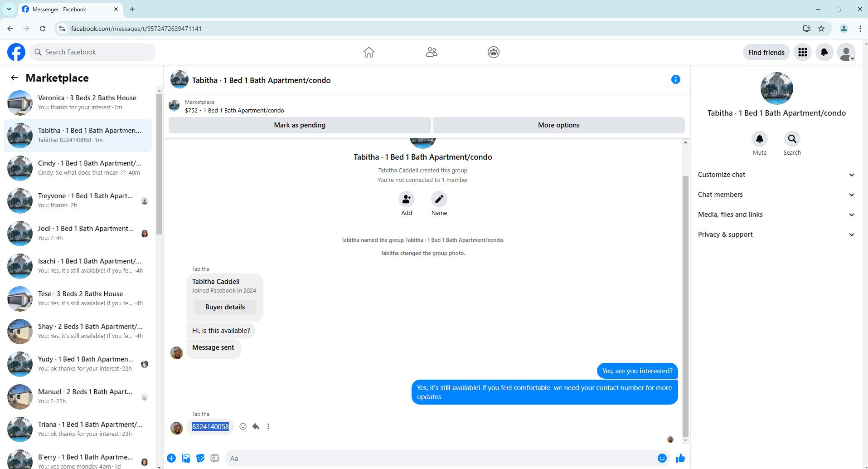Click the browser address bar URL
The image size is (868, 469).
pyautogui.click(x=136, y=29)
